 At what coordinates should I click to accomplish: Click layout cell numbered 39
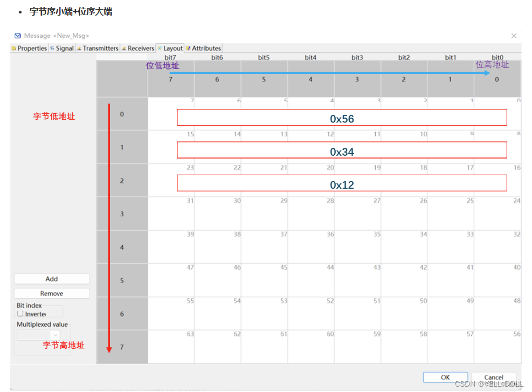(x=171, y=247)
